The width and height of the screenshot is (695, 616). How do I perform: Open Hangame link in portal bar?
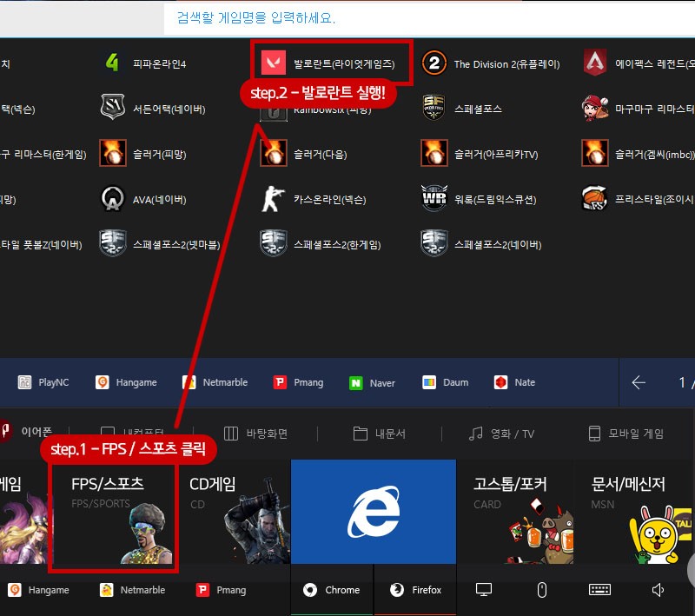(126, 382)
